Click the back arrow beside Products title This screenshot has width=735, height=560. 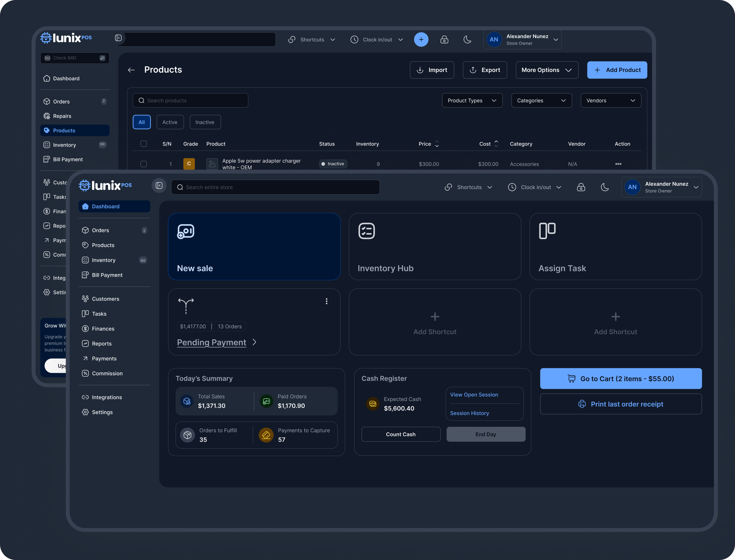click(x=131, y=70)
